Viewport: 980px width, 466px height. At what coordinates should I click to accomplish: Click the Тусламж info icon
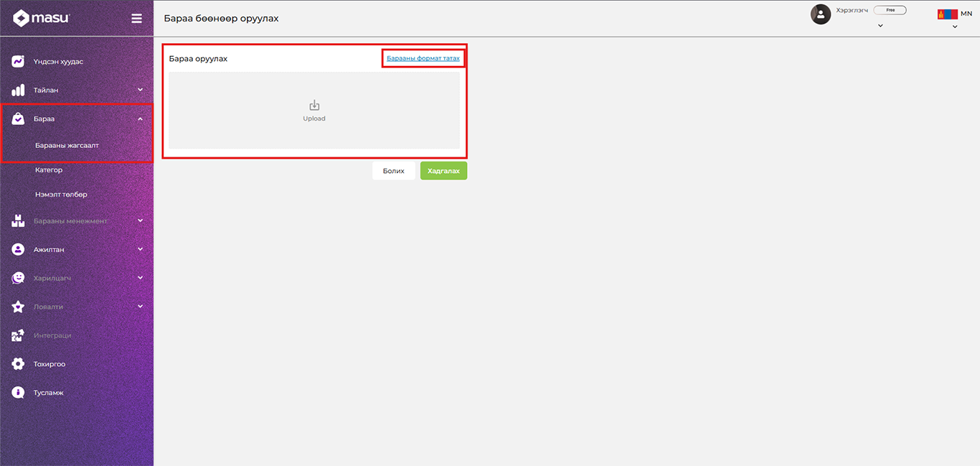tap(18, 393)
